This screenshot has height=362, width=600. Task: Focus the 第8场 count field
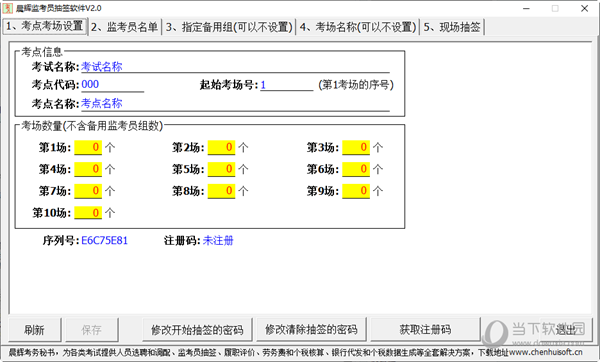click(222, 191)
